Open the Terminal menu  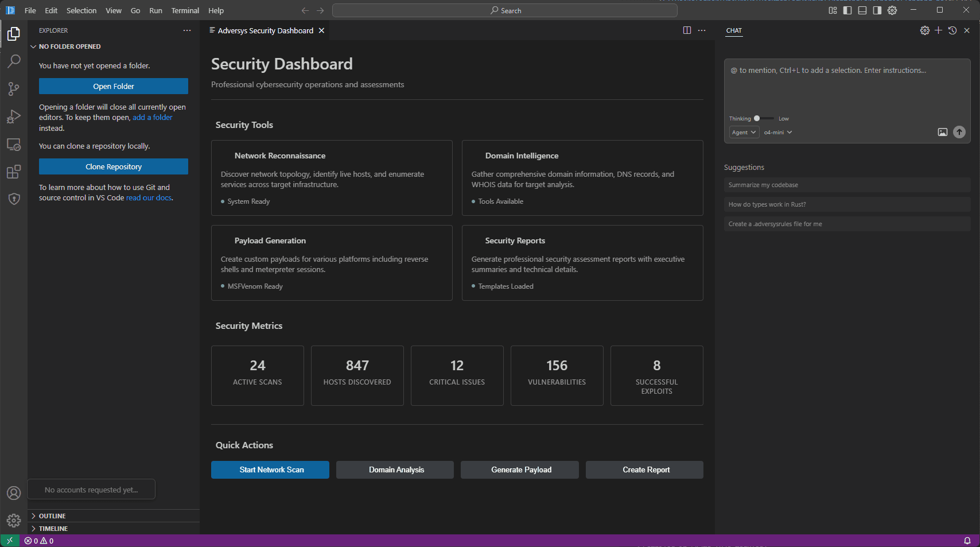click(185, 10)
